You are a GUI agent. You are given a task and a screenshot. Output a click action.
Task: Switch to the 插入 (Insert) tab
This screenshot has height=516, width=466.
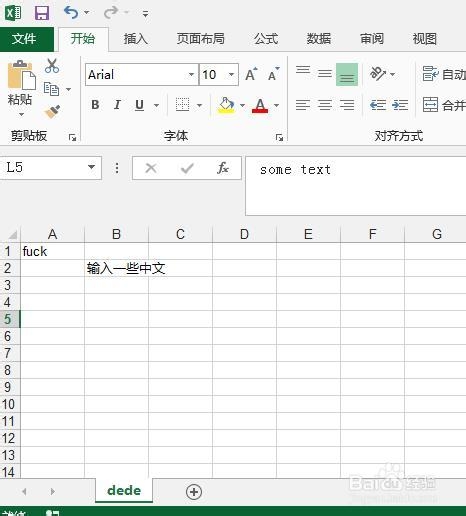(x=135, y=39)
